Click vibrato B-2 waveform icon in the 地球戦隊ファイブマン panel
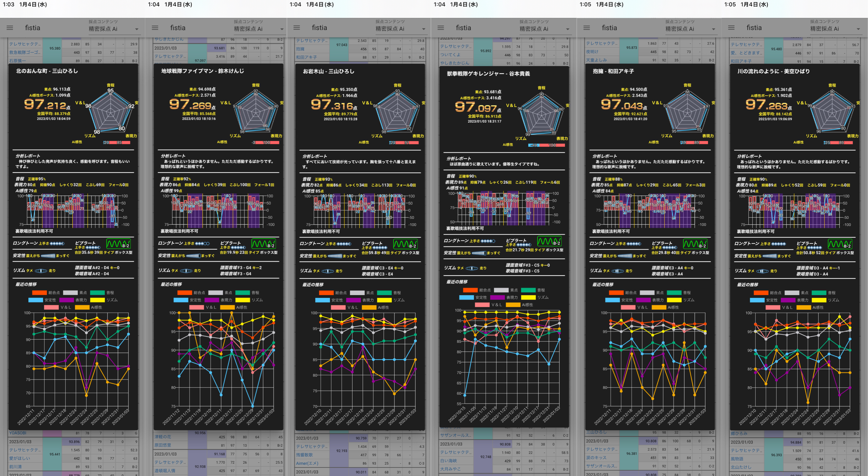This screenshot has width=868, height=476. [x=263, y=244]
